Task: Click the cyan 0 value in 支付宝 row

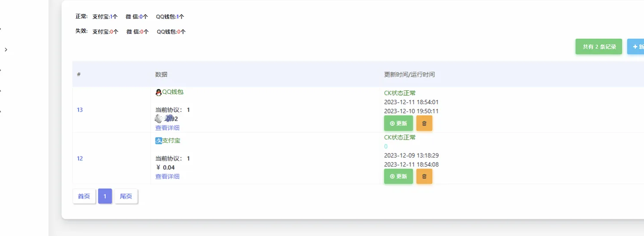Action: pyautogui.click(x=386, y=146)
